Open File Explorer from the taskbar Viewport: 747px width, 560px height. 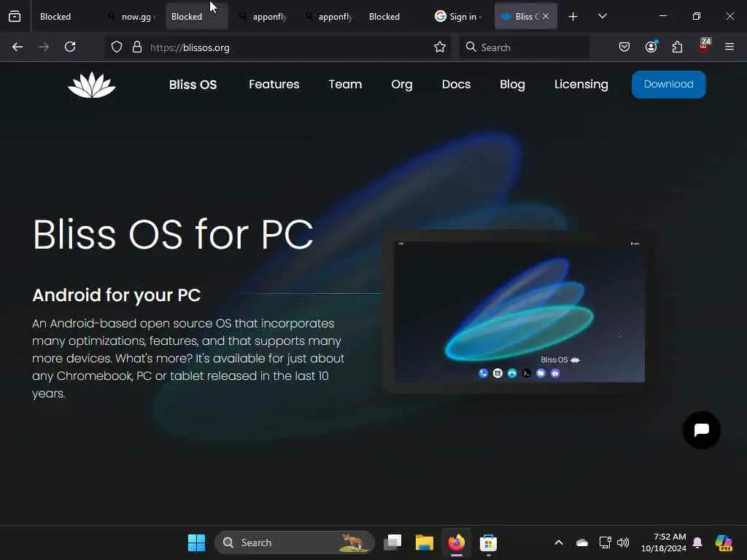coord(424,542)
